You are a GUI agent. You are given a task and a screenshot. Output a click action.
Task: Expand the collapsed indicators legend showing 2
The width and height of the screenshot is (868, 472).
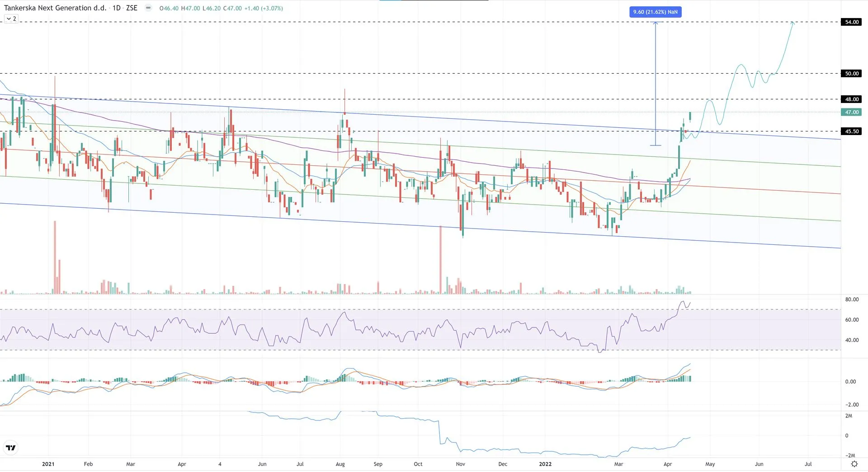point(11,19)
